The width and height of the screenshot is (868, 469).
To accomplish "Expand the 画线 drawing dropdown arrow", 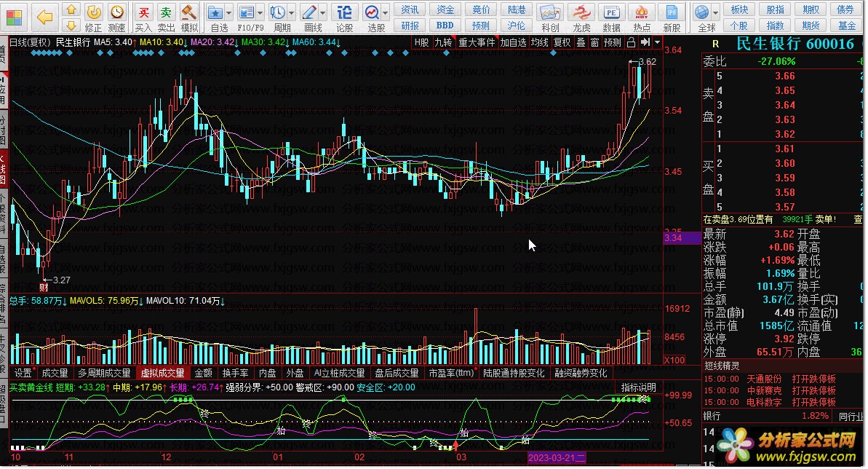I will [x=322, y=12].
